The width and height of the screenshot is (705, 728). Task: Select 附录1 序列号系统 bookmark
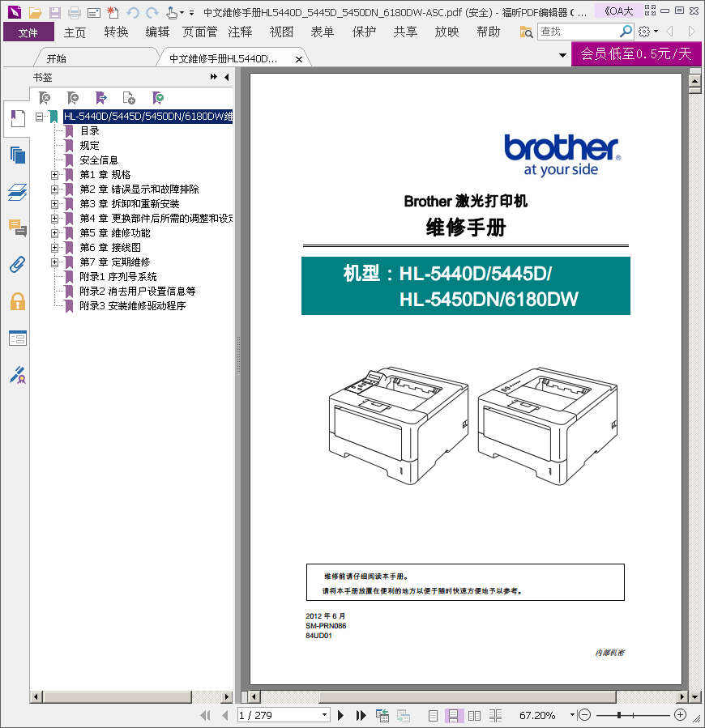point(118,277)
